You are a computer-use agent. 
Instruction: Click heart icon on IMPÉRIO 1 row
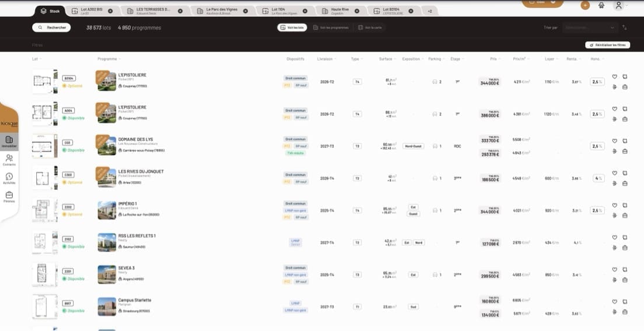coord(614,205)
